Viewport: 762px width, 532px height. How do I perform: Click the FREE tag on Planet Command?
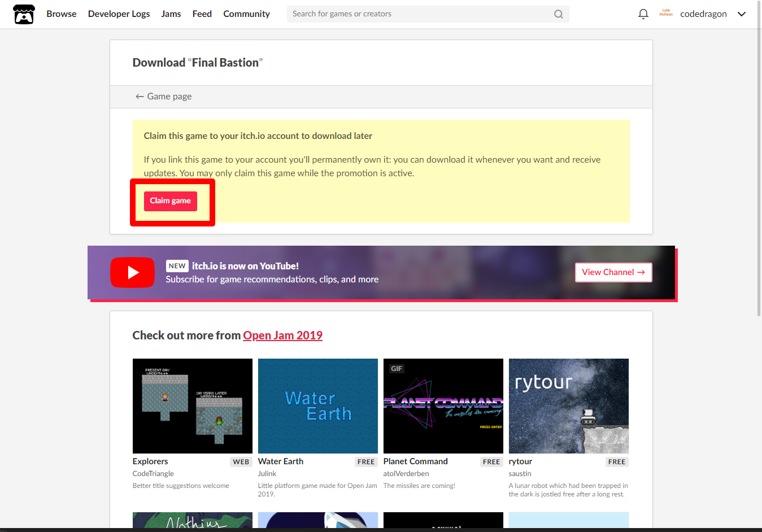tap(491, 462)
